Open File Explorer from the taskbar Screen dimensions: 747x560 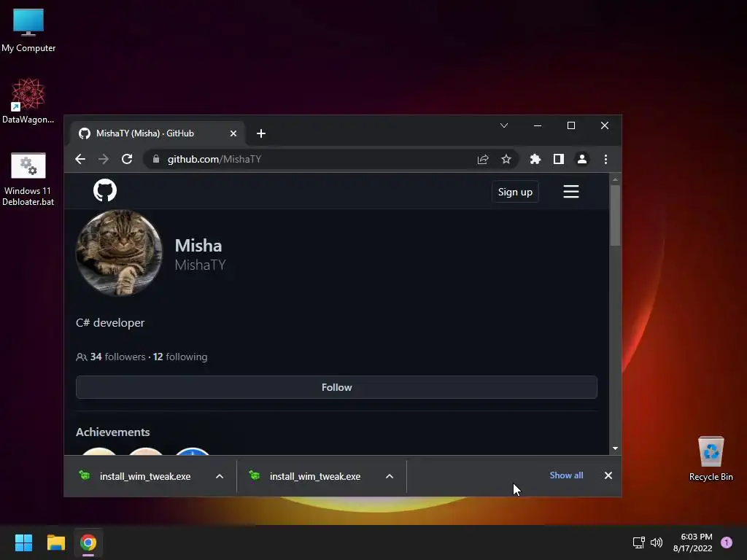tap(55, 542)
